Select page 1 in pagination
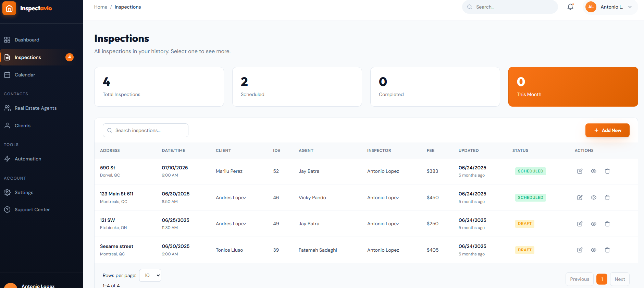 click(x=602, y=279)
